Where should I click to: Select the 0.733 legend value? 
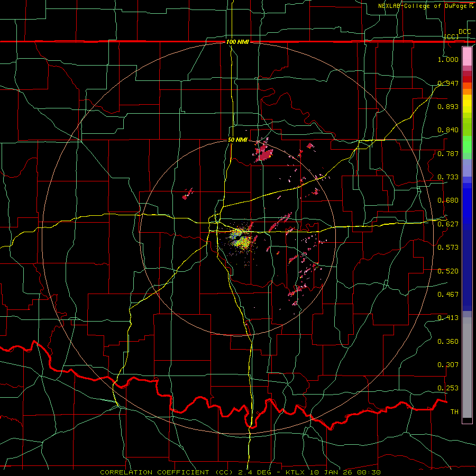[x=448, y=177]
